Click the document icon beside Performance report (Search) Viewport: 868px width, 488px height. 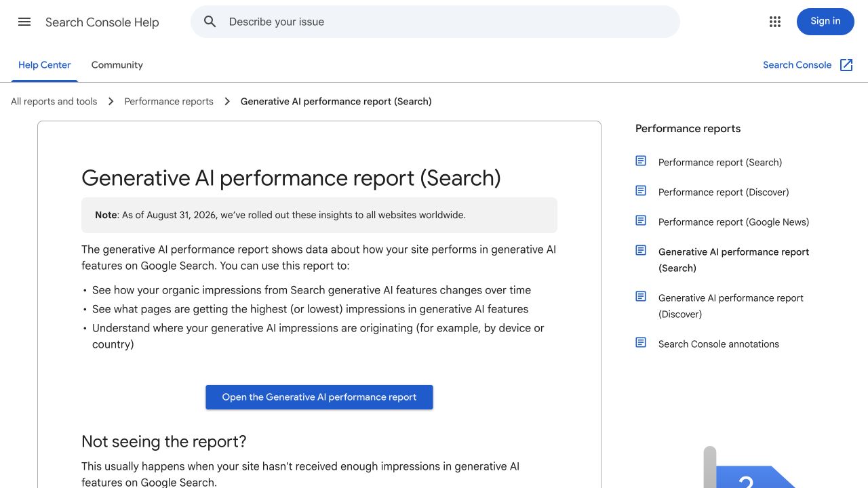point(641,161)
